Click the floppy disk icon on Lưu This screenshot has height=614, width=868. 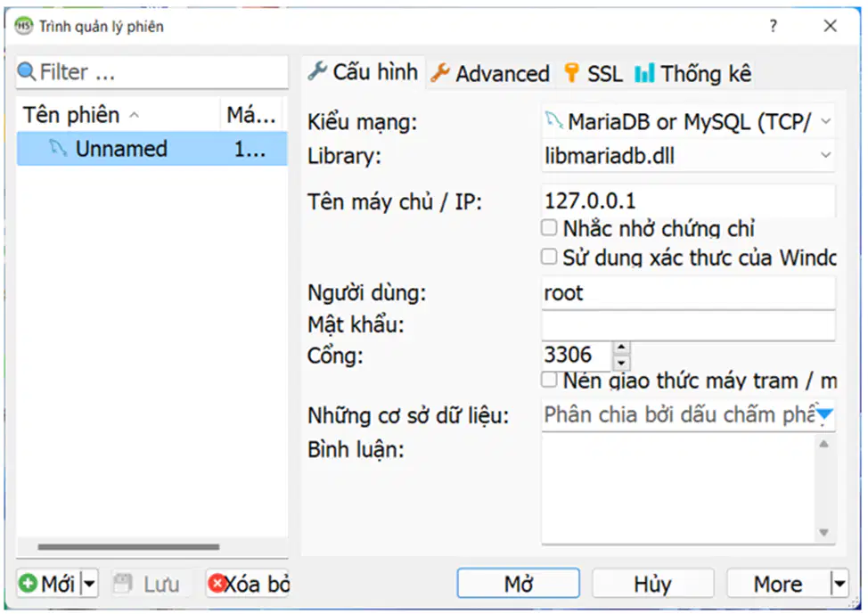(122, 583)
